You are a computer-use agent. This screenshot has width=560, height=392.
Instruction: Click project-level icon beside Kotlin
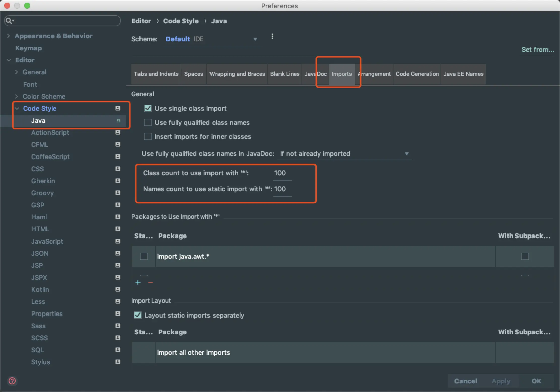coord(118,289)
